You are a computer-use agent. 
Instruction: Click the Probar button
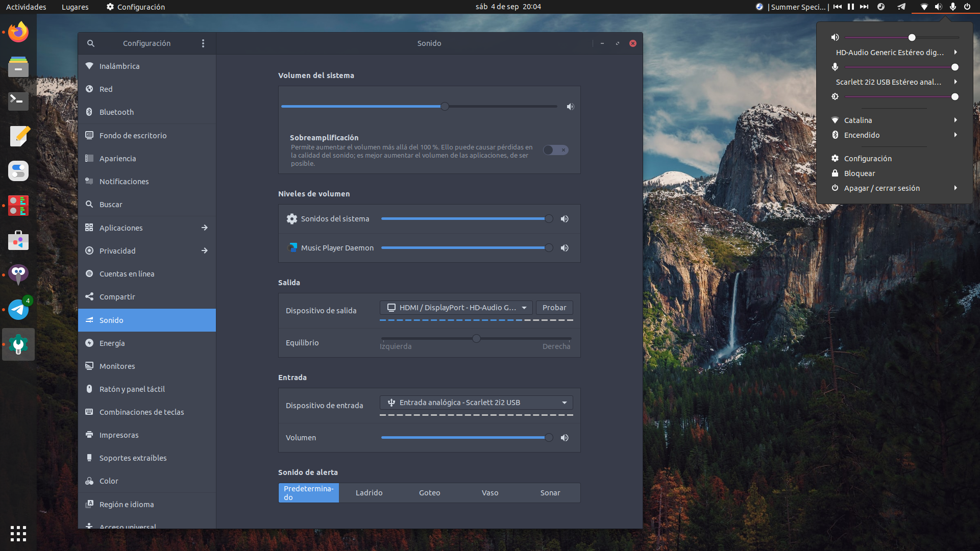pos(554,308)
